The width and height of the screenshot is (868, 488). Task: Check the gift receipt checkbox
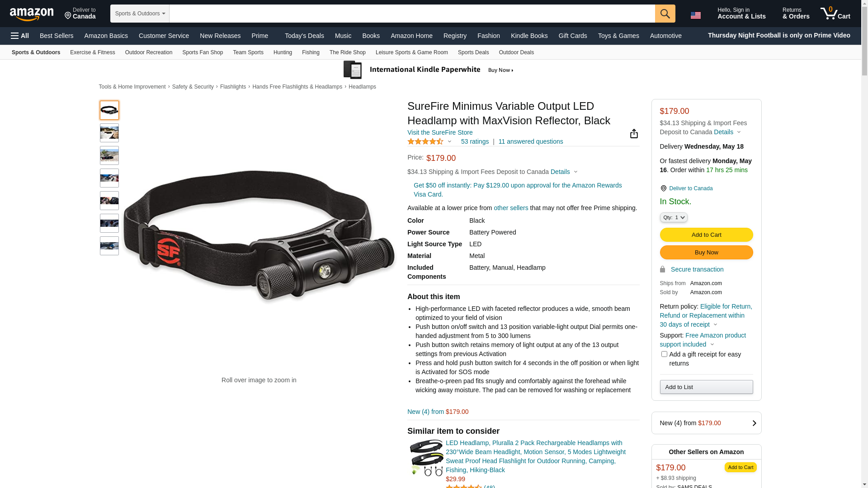664,354
